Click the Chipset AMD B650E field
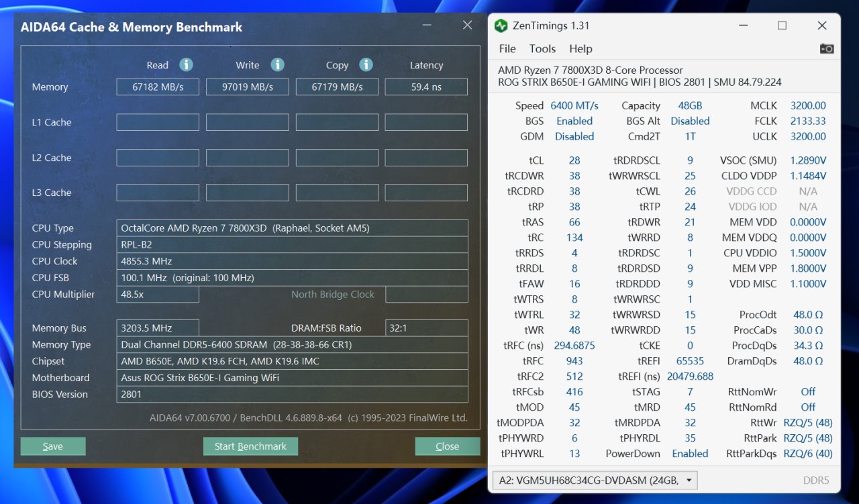859x504 pixels. click(x=292, y=361)
